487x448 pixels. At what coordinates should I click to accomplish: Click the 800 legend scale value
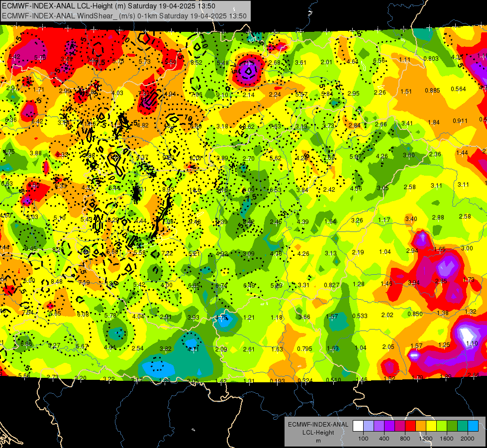405,439
